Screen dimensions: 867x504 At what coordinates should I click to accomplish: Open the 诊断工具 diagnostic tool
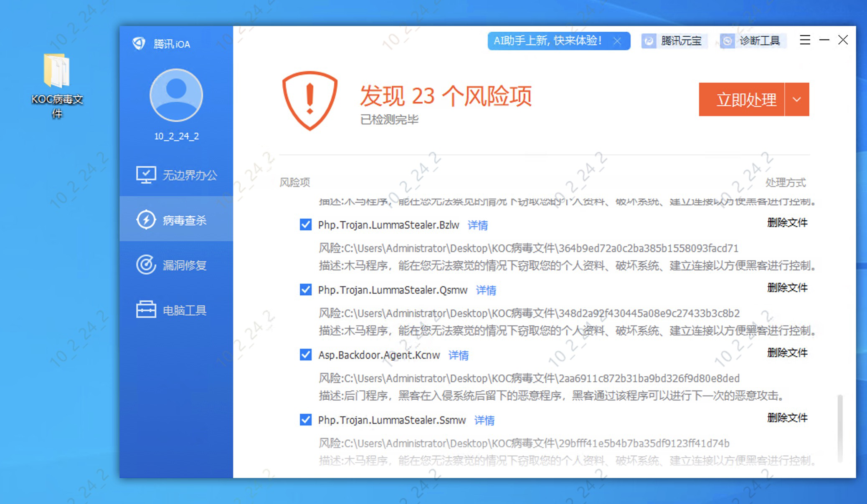pyautogui.click(x=753, y=41)
